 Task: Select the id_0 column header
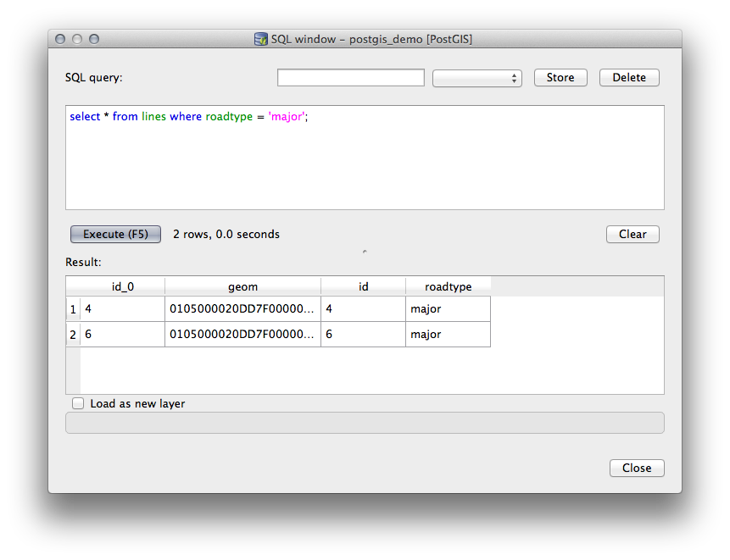tap(122, 286)
